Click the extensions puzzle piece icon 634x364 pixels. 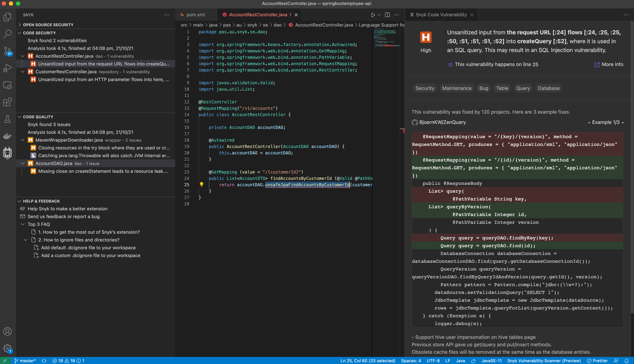click(7, 102)
